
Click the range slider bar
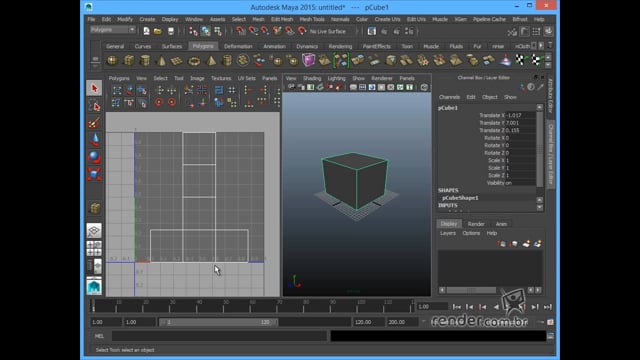(219, 322)
